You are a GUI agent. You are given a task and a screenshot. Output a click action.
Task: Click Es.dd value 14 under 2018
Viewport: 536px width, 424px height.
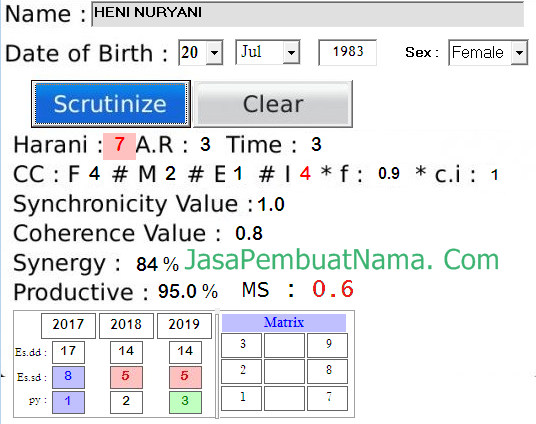(126, 352)
